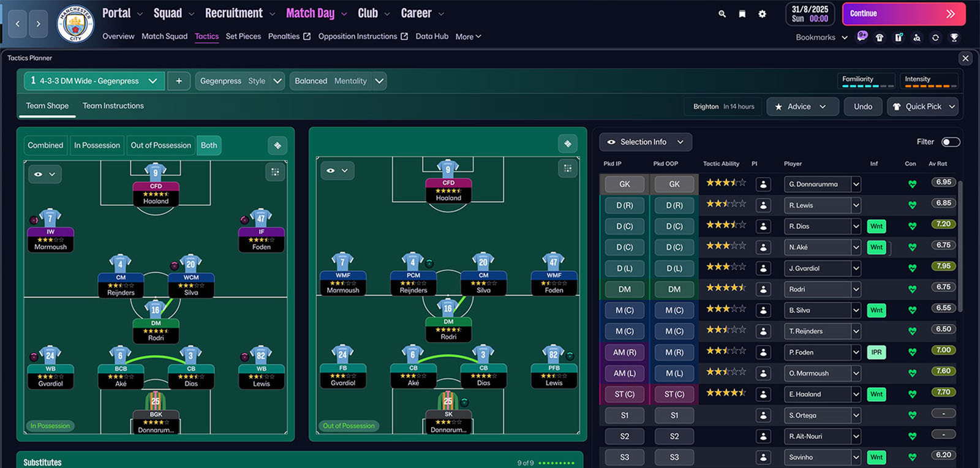Image resolution: width=980 pixels, height=468 pixels.
Task: Open grid view icon on In Possession pitch
Action: click(275, 172)
